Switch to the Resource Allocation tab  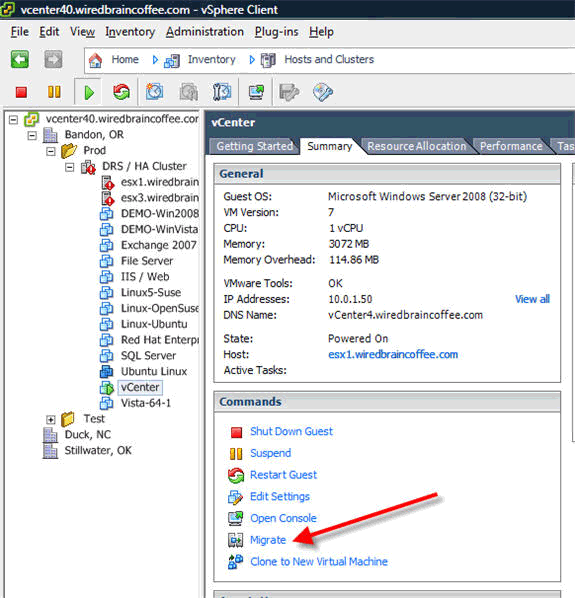pyautogui.click(x=417, y=146)
